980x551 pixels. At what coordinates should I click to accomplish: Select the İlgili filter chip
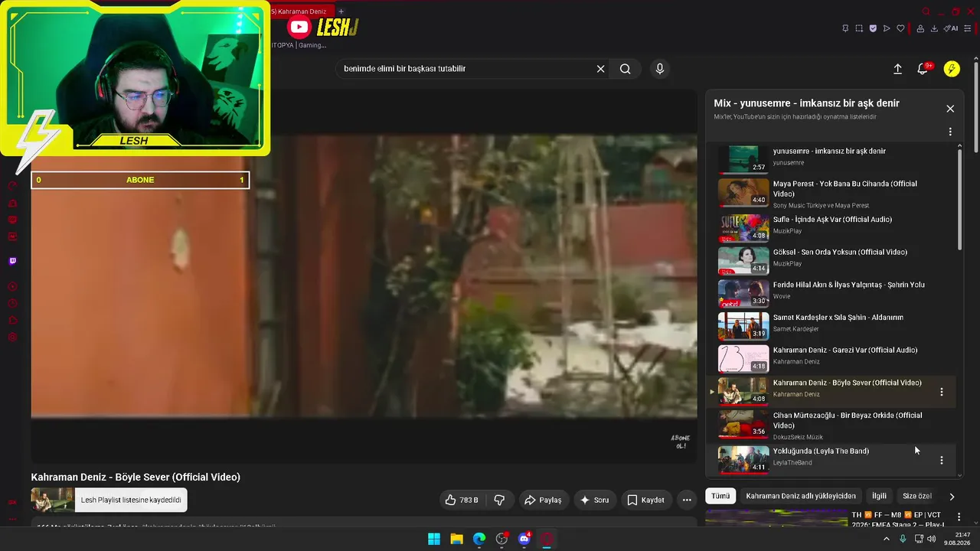click(x=880, y=496)
